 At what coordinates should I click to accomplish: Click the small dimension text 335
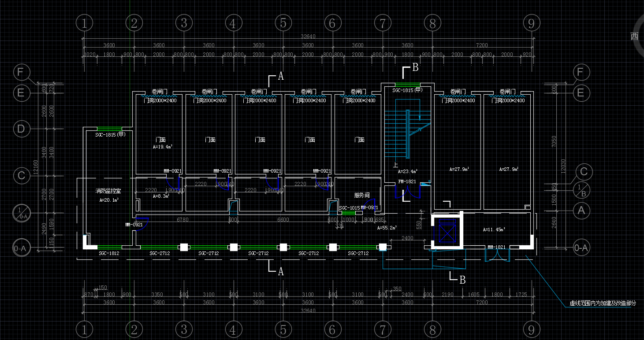point(339,225)
